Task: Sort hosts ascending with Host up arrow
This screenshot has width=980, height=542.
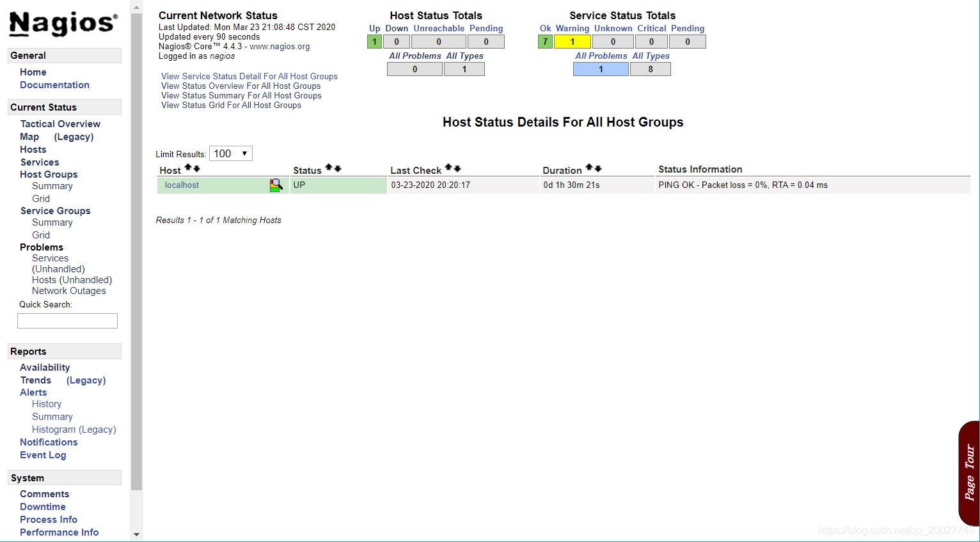Action: (x=189, y=167)
